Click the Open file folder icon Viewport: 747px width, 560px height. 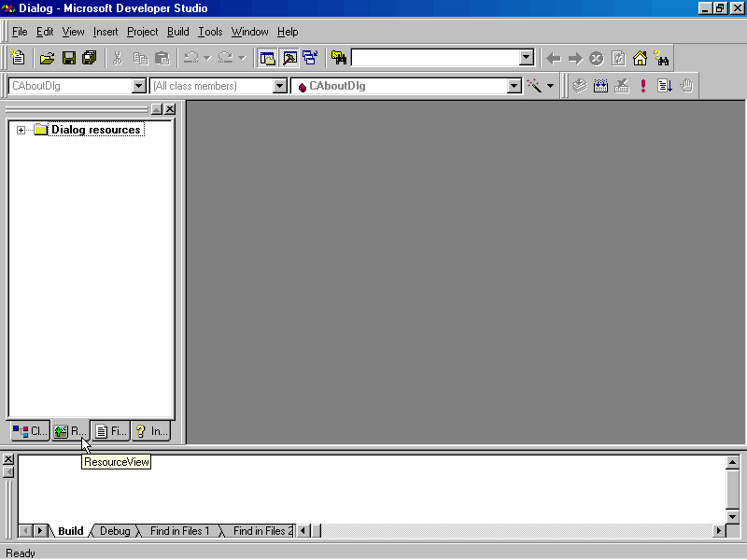[x=47, y=58]
